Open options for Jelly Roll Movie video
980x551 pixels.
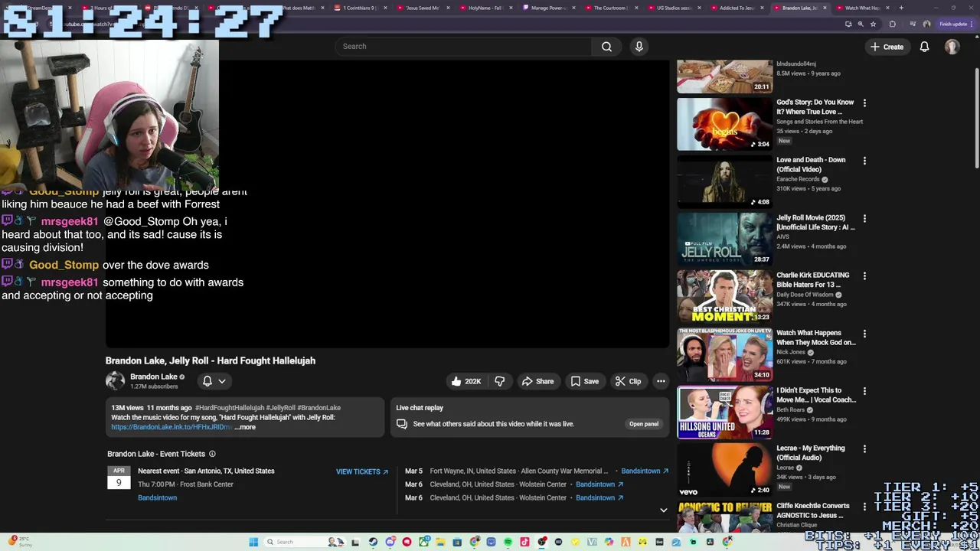864,218
